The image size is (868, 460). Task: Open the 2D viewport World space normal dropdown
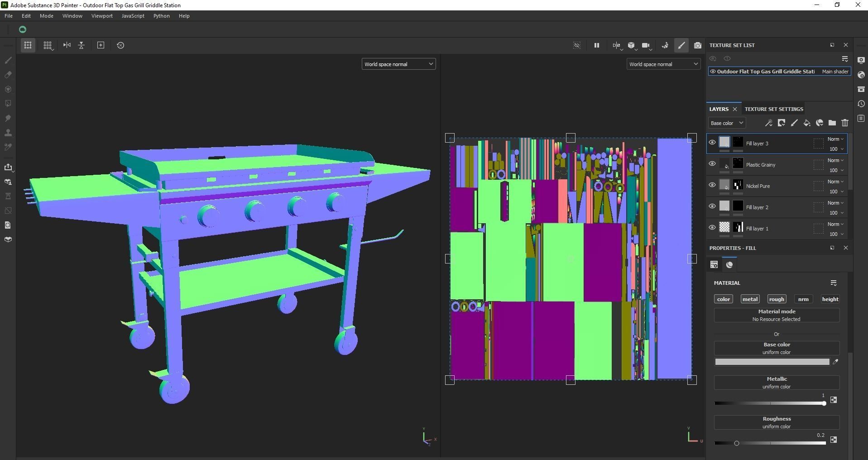click(663, 64)
